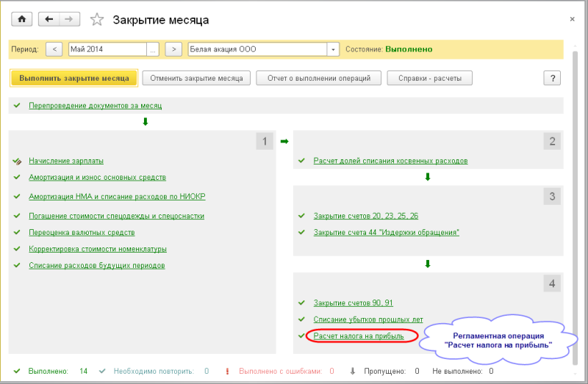Expand the organization dropdown list
The width and height of the screenshot is (588, 384).
point(334,49)
